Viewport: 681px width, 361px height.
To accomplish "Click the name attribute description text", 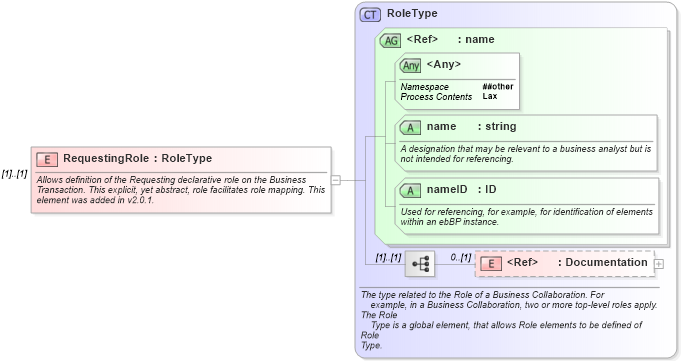I will coord(526,154).
